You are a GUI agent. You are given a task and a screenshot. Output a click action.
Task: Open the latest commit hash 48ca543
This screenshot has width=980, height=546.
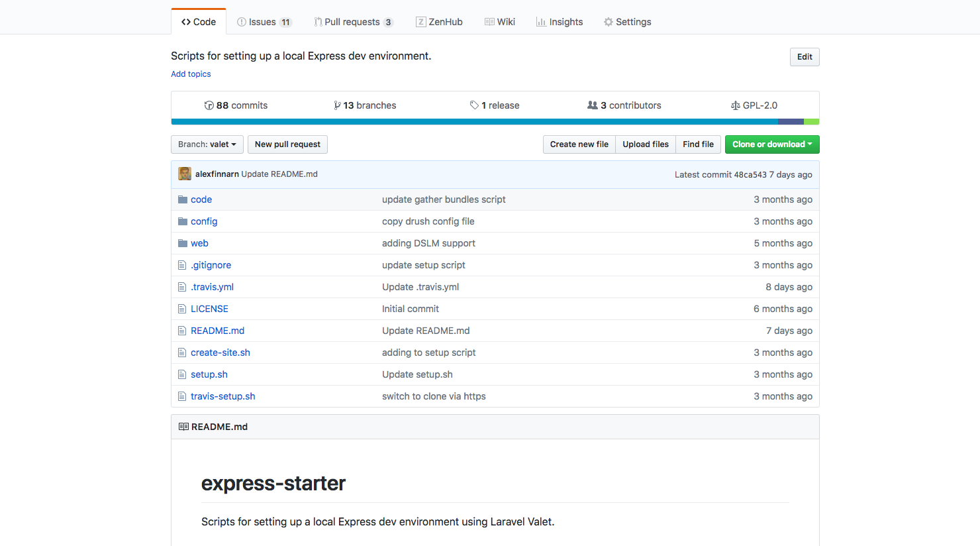tap(750, 175)
